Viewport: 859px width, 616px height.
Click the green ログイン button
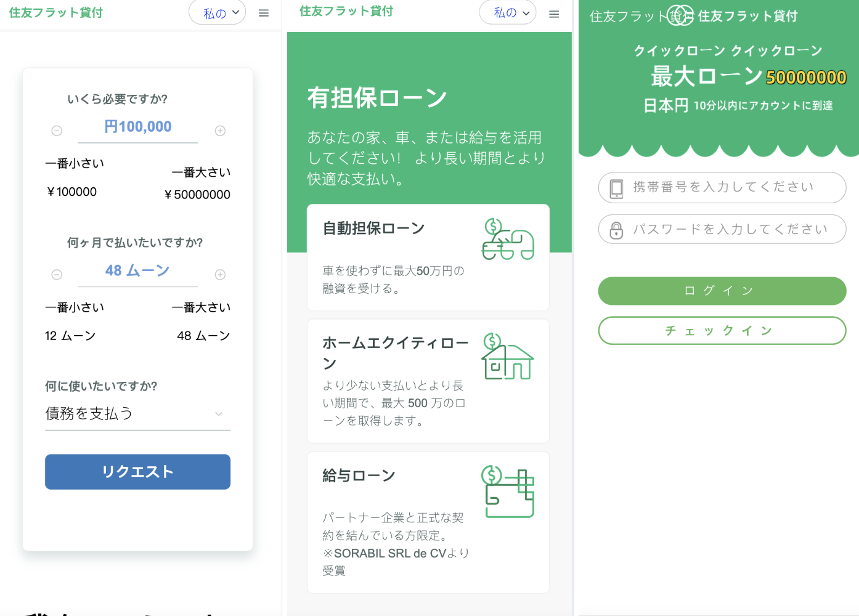pyautogui.click(x=722, y=291)
